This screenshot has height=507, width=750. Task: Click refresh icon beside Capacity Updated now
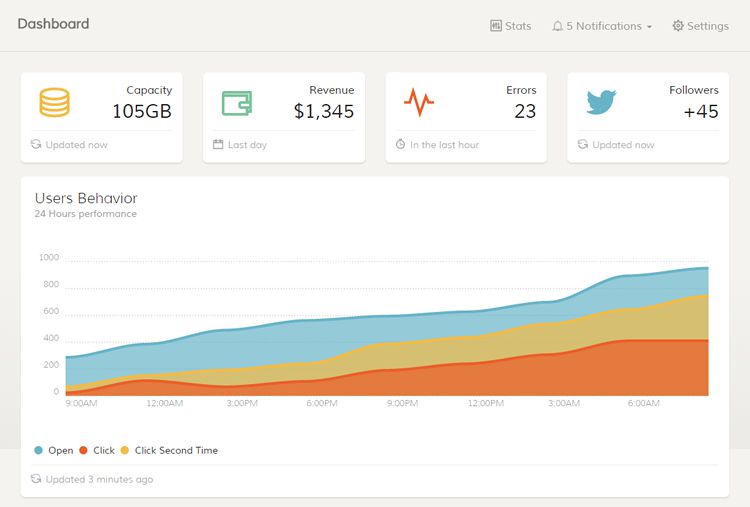click(x=36, y=145)
